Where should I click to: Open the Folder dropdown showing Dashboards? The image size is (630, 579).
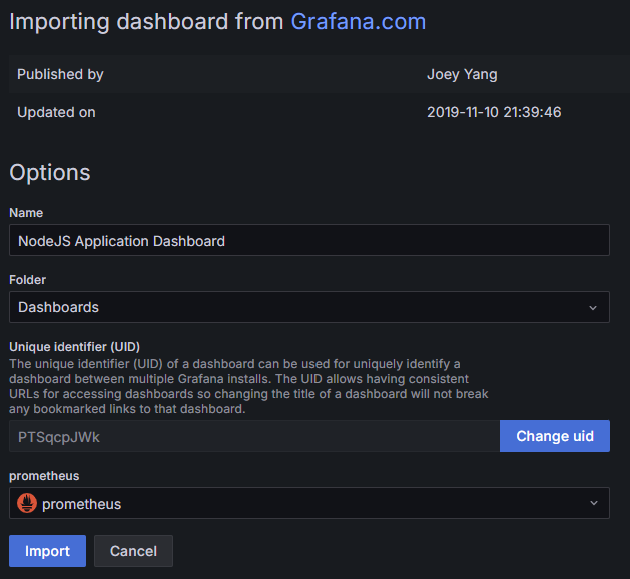[300, 307]
